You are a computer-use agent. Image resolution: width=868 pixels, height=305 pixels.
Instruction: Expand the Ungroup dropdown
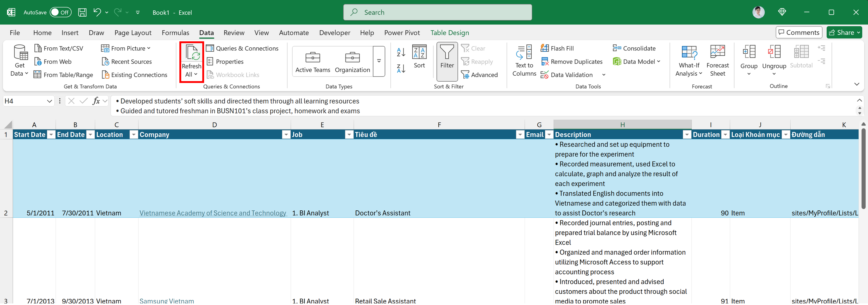pyautogui.click(x=774, y=74)
